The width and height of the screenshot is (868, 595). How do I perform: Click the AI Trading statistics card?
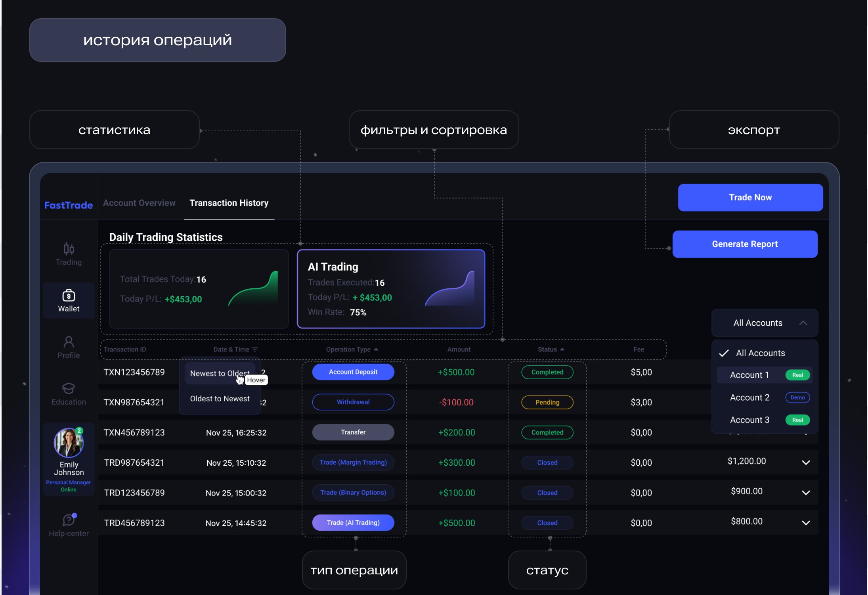tap(391, 289)
